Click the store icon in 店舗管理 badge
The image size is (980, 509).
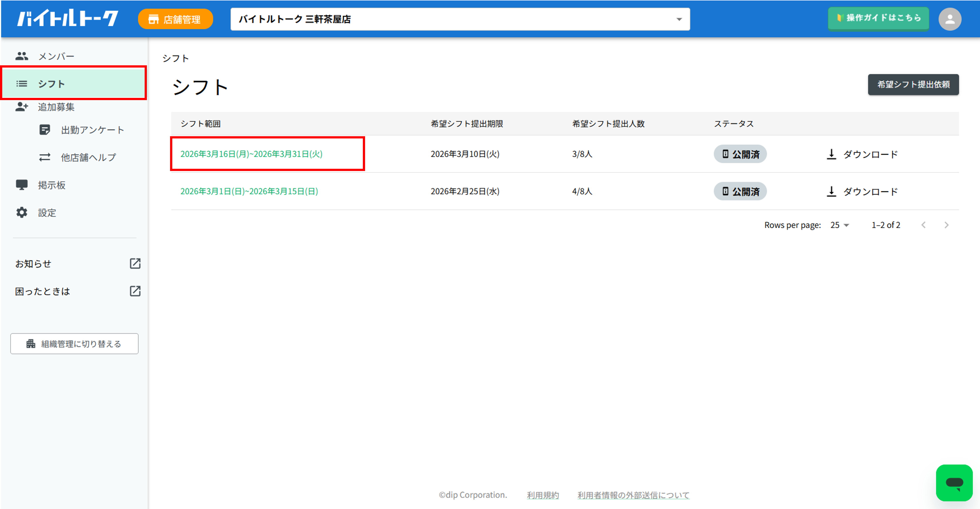(153, 19)
